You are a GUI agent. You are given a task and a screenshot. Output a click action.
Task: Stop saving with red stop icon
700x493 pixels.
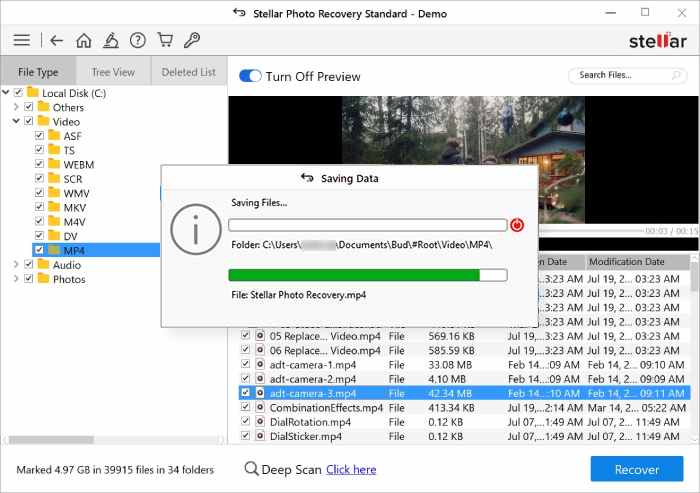pos(517,225)
